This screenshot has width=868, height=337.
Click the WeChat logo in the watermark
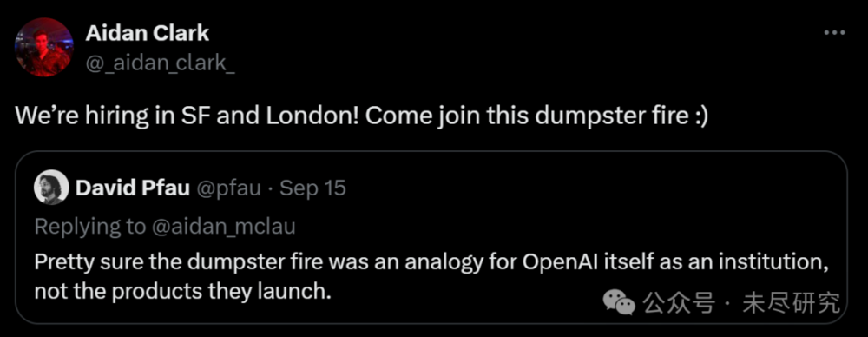[x=618, y=302]
